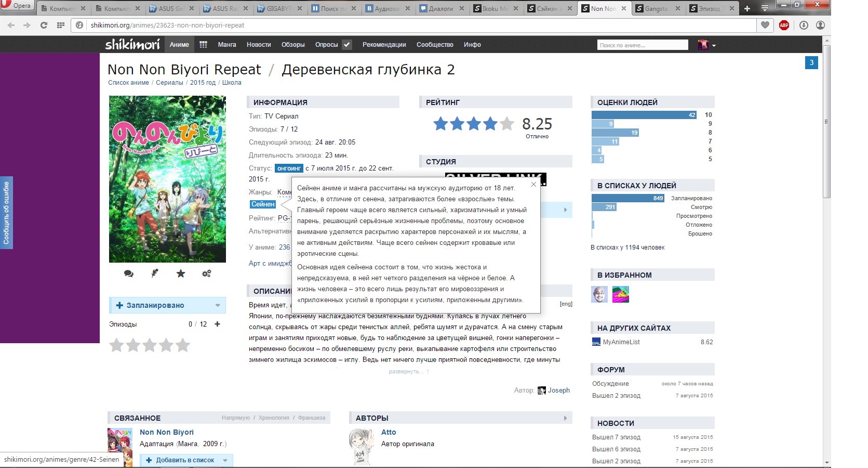Click the MyAnimeList external link

pos(621,342)
